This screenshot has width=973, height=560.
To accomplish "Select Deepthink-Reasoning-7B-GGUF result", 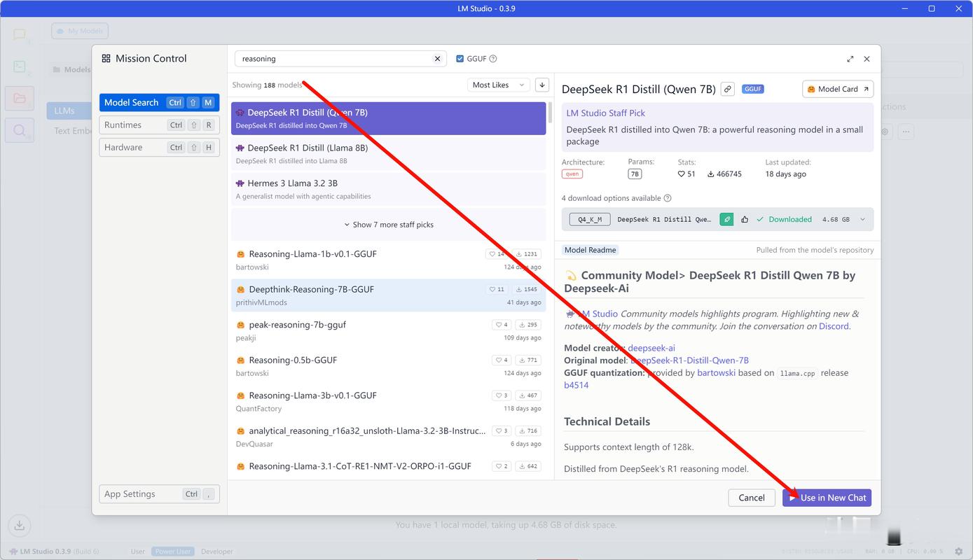I will pyautogui.click(x=389, y=295).
